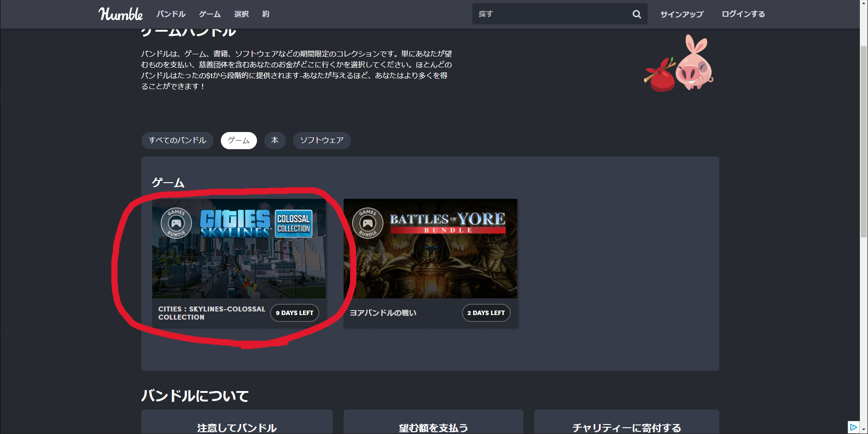
Task: Click the 2 DAYS LEFT badge
Action: click(x=486, y=313)
